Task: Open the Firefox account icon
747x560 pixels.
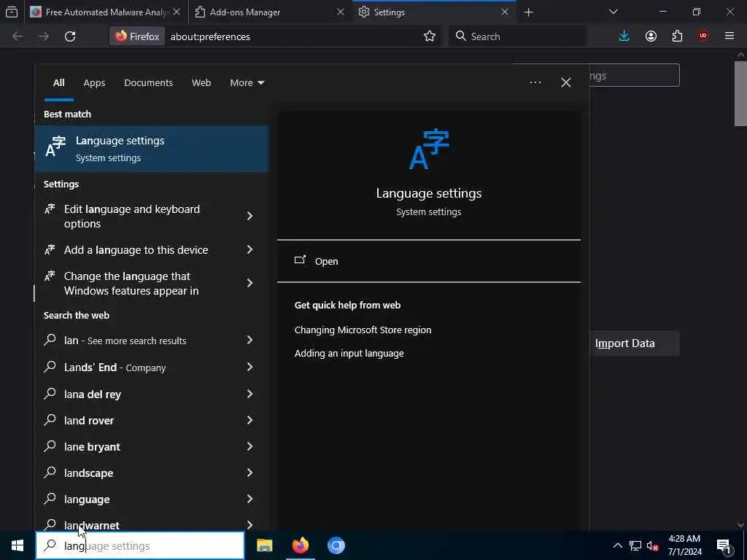Action: coord(651,36)
